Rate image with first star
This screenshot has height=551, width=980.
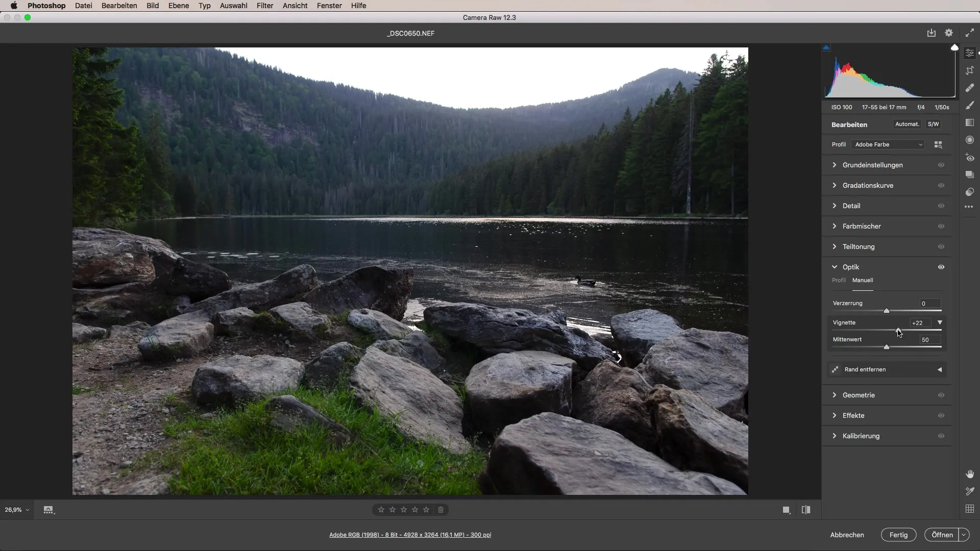point(381,510)
